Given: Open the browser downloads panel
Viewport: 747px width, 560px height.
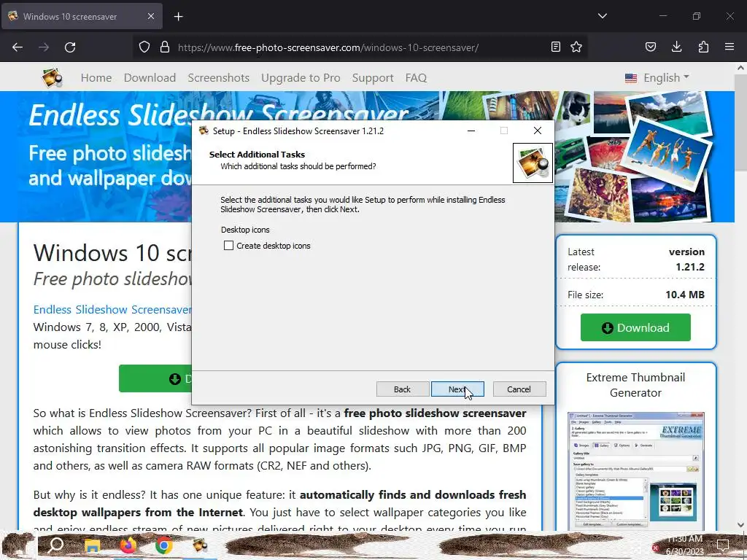Looking at the screenshot, I should point(676,47).
